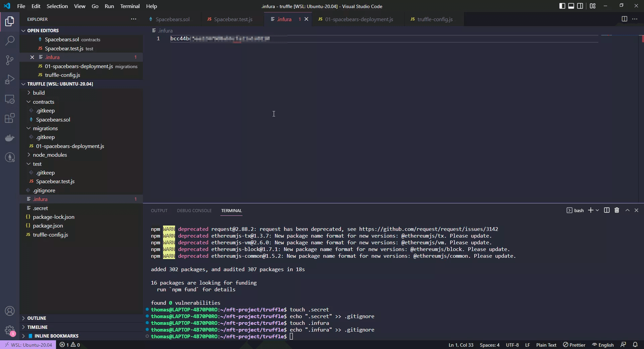Open Run and Debug view
The height and width of the screenshot is (349, 644).
click(10, 80)
